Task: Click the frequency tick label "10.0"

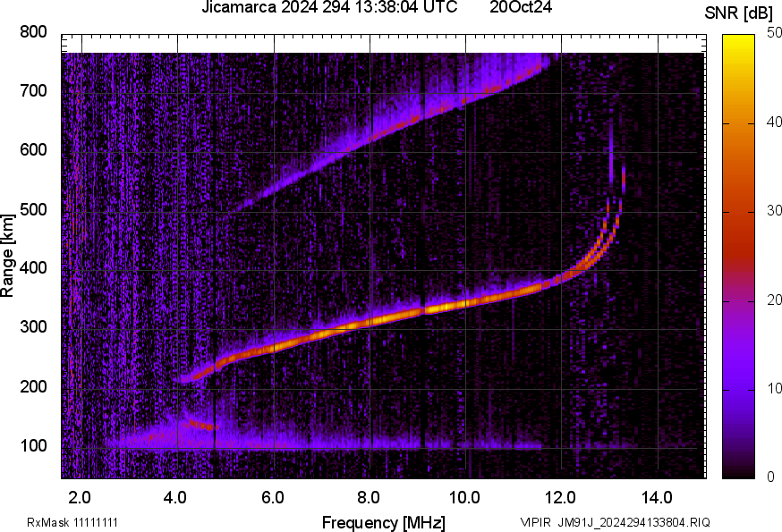Action: click(x=464, y=498)
